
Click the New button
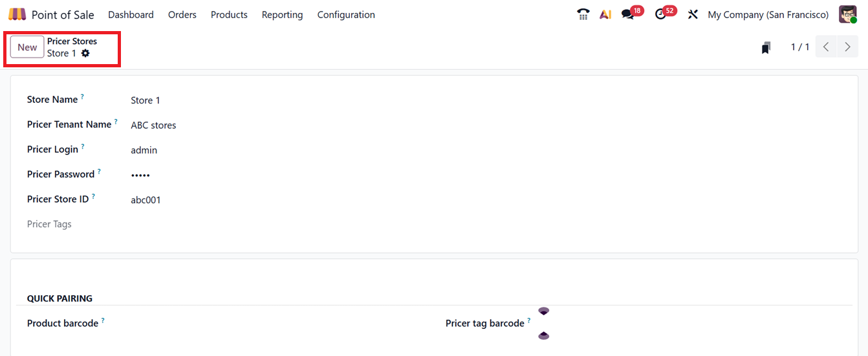click(27, 47)
